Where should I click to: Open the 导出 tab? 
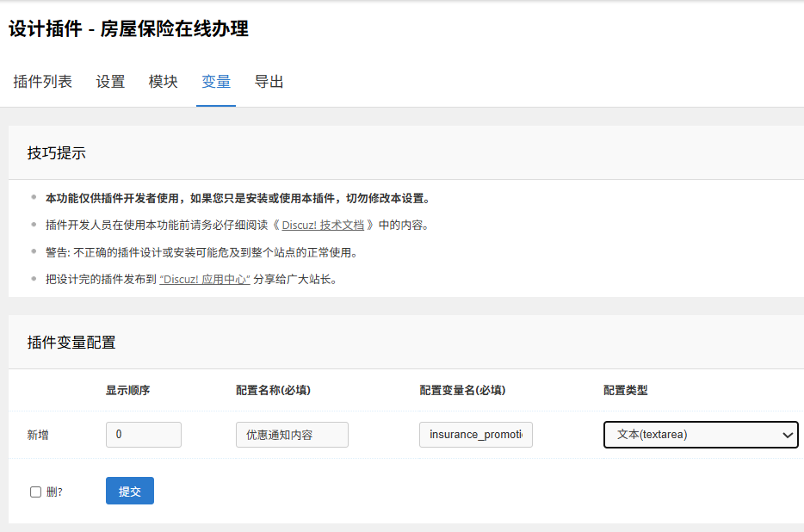click(269, 82)
